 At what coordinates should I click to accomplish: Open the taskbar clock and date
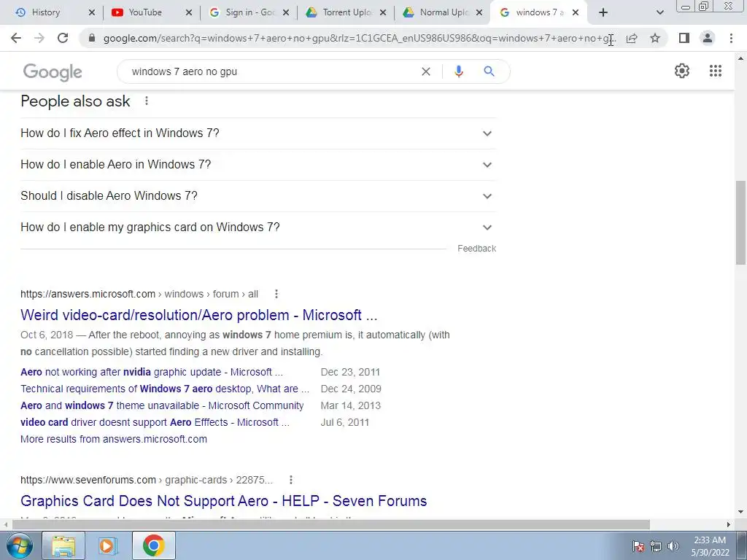(710, 546)
